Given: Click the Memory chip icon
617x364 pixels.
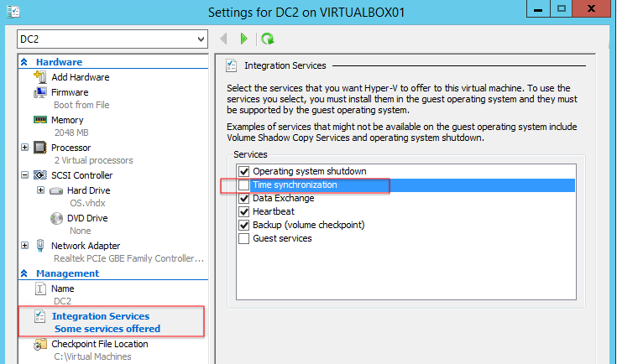Looking at the screenshot, I should point(40,119).
